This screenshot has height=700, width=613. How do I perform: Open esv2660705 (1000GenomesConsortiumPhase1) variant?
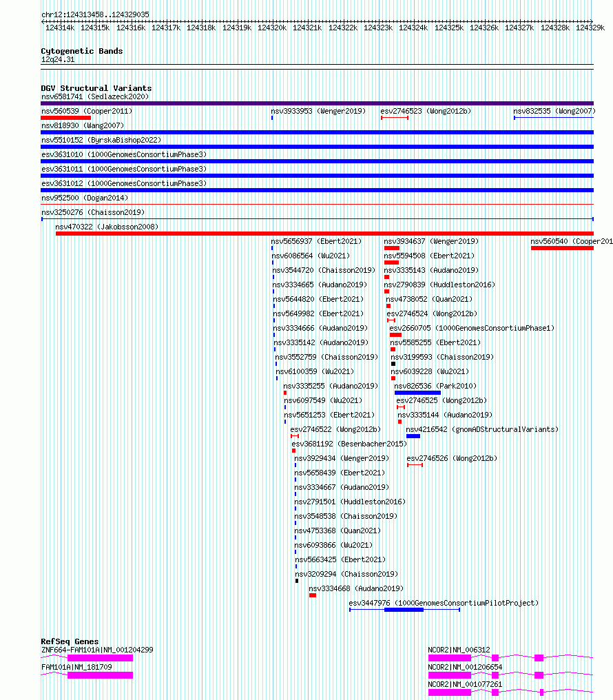click(x=472, y=328)
